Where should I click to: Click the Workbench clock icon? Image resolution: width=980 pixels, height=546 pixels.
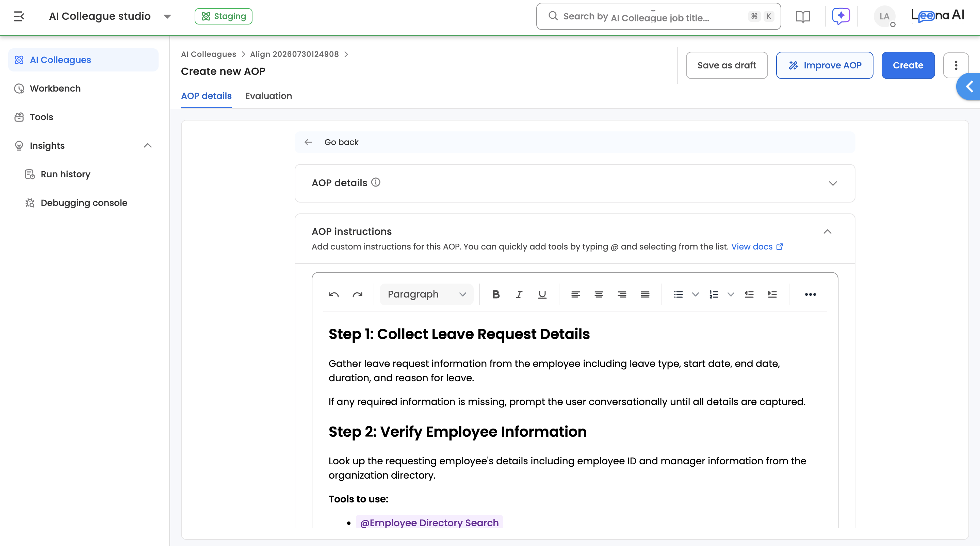(19, 88)
